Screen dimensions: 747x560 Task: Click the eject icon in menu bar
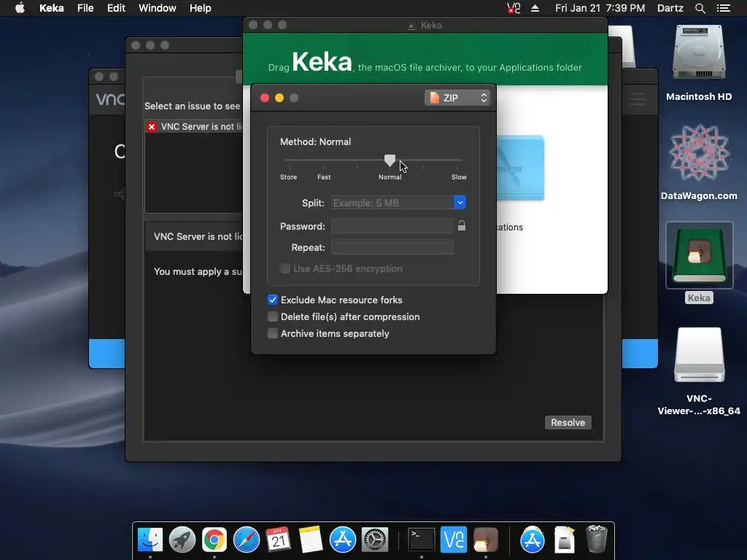click(535, 8)
